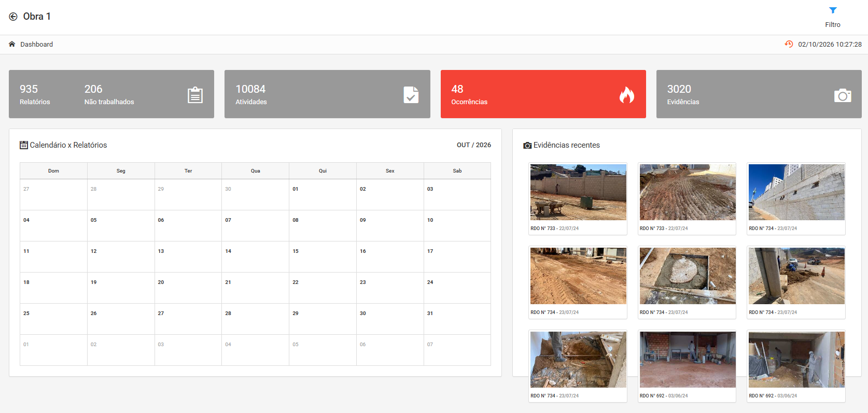Viewport: 868px width, 413px height.
Task: Select greyed day 30 of previous month
Action: point(255,194)
